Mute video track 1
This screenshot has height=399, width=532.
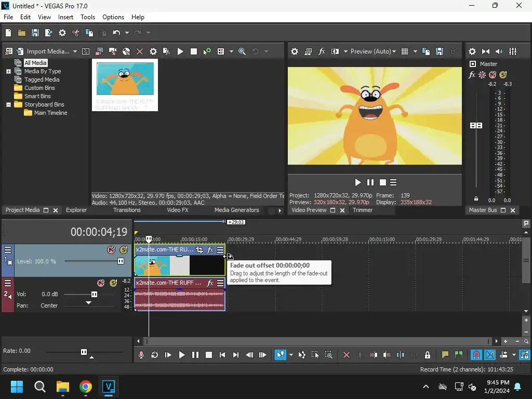pyautogui.click(x=111, y=250)
